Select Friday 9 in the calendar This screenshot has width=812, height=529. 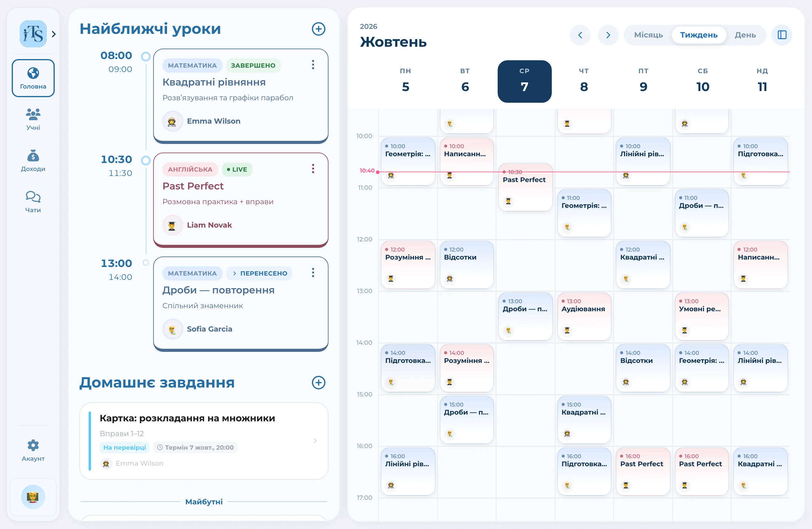643,82
